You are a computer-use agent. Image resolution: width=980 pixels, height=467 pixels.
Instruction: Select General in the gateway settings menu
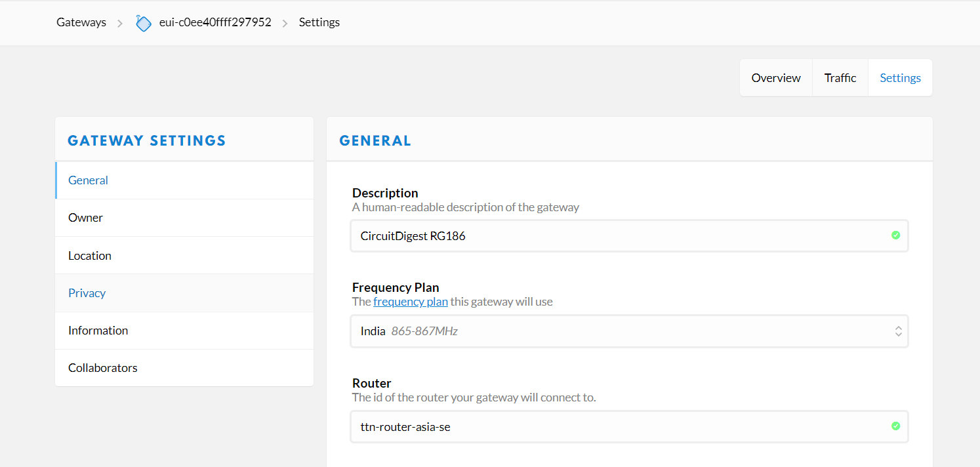(x=184, y=180)
